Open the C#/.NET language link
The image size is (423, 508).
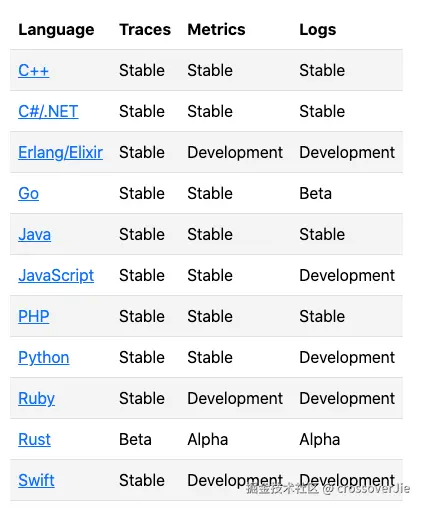click(48, 111)
